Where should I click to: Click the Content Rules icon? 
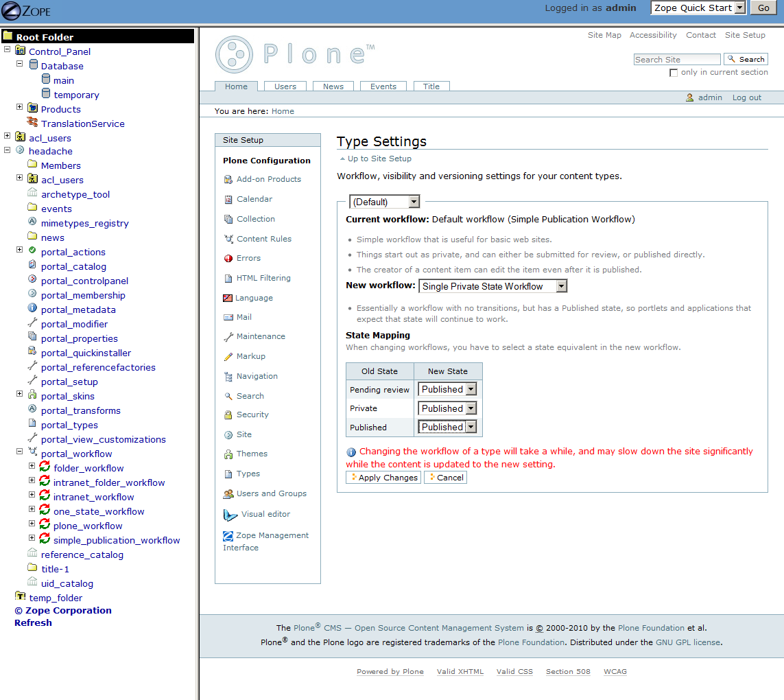228,239
